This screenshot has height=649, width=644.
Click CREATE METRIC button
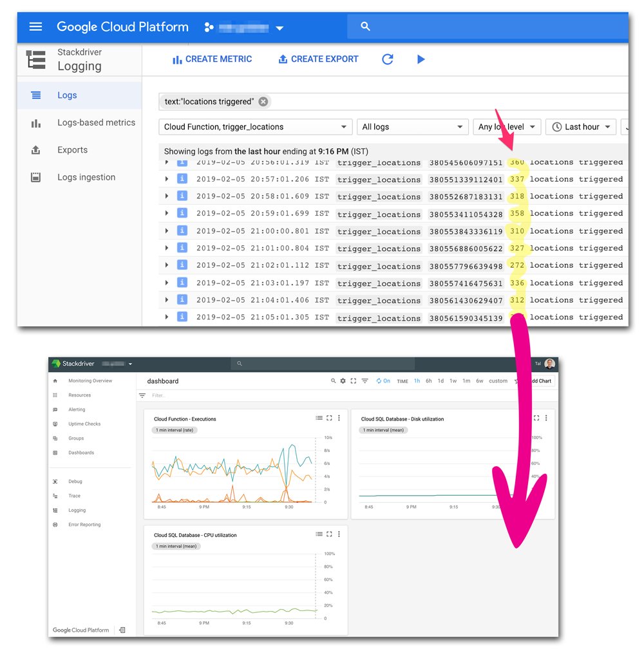coord(212,59)
